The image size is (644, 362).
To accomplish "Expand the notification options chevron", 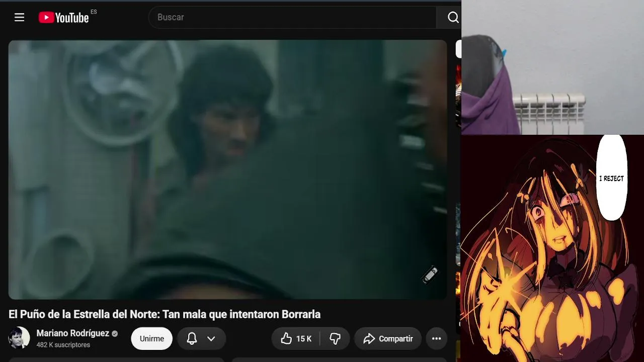I will 211,339.
